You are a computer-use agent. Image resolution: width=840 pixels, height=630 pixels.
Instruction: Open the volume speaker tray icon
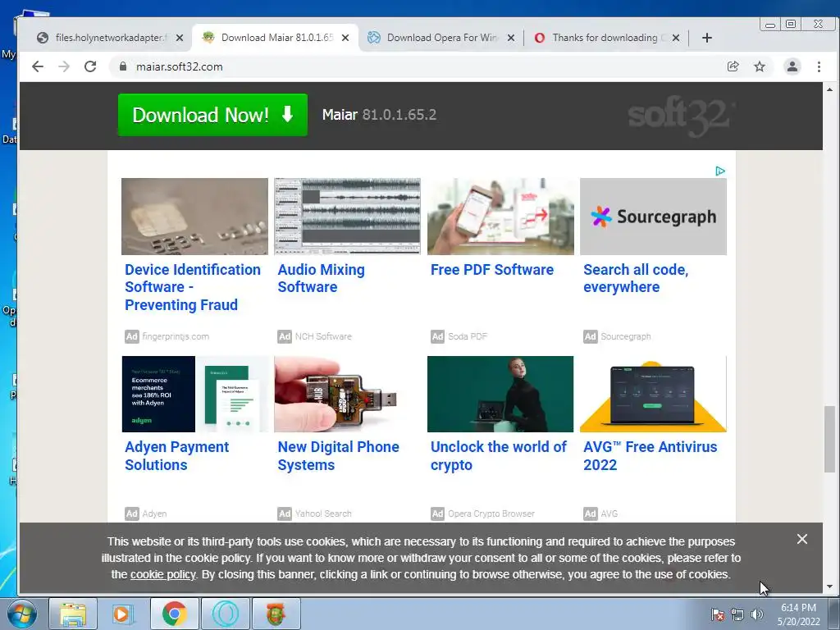(x=757, y=614)
